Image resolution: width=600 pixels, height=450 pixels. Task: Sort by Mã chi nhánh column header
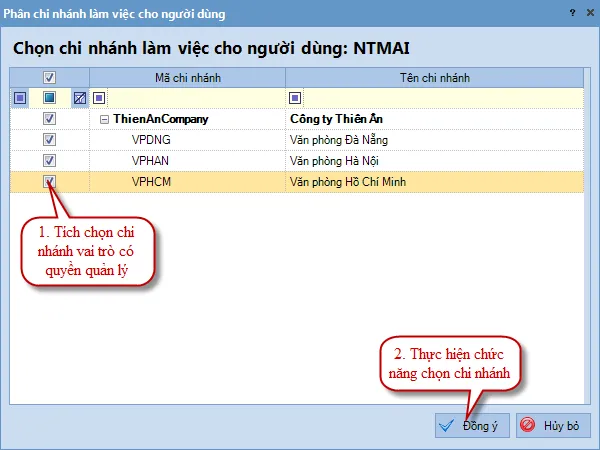(x=188, y=78)
